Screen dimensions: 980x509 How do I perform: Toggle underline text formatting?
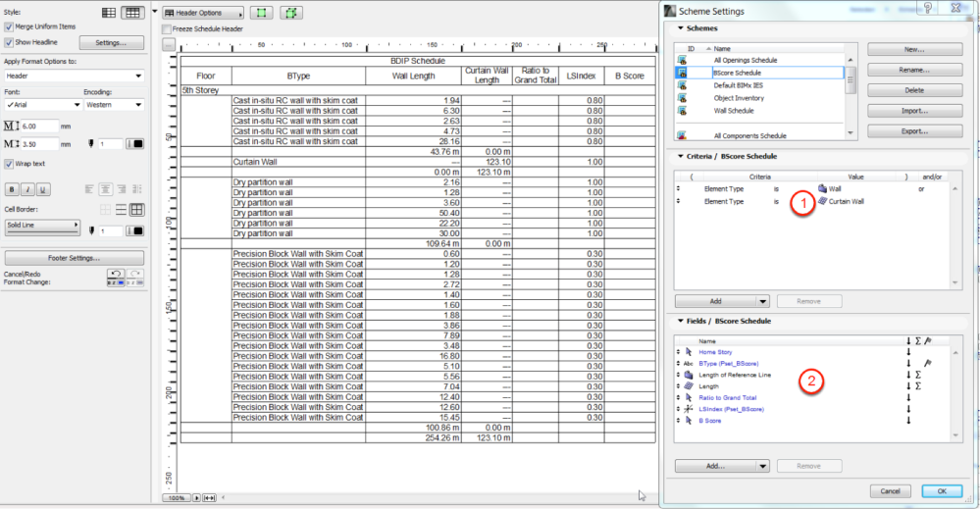(43, 189)
